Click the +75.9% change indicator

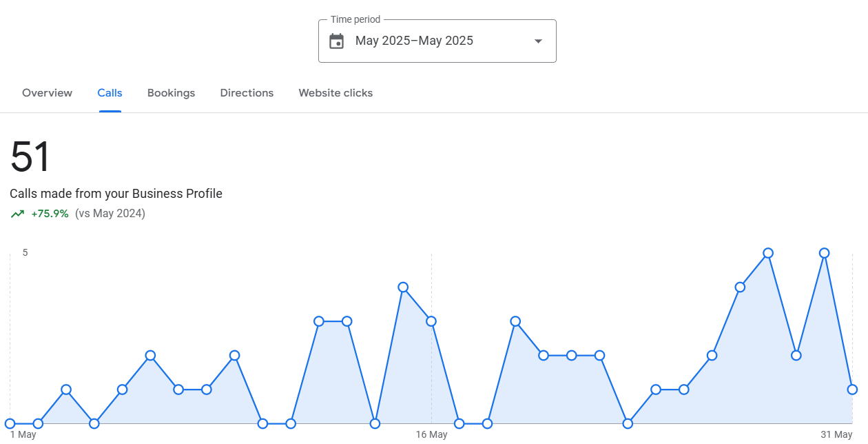50,214
